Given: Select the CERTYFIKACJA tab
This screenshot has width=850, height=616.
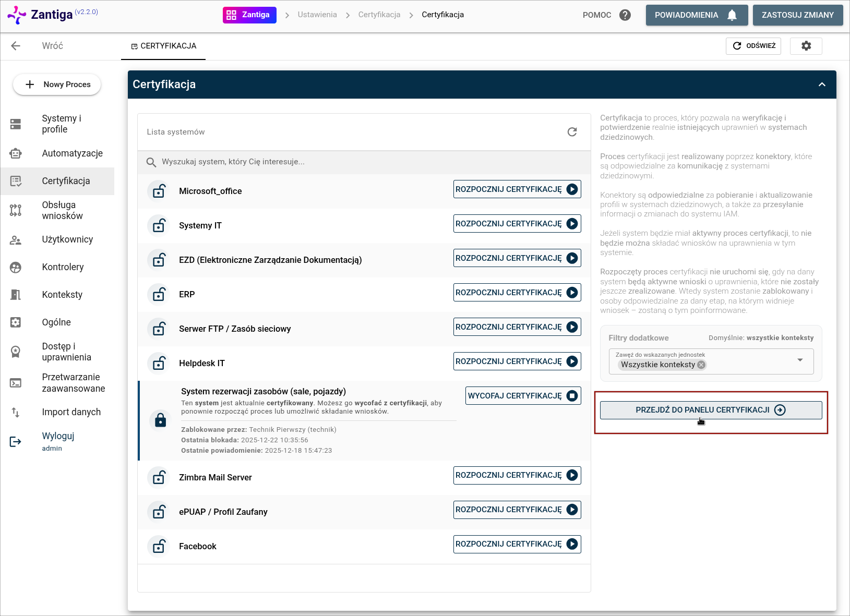Looking at the screenshot, I should coord(163,46).
